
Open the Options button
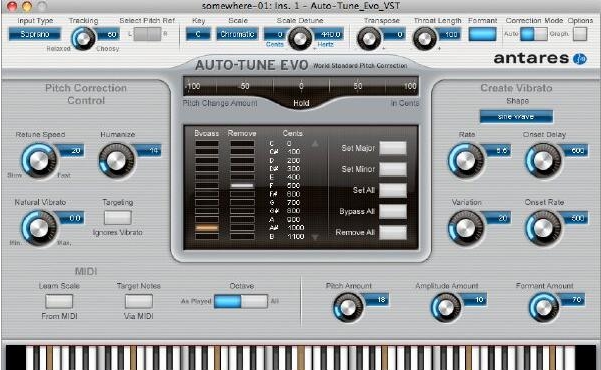click(x=580, y=34)
